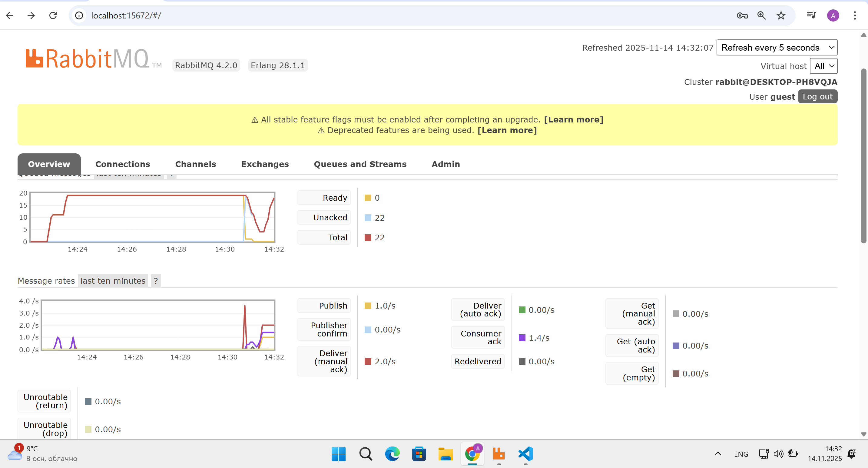Click the message rates help question mark
This screenshot has width=868, height=468.
[x=156, y=281]
